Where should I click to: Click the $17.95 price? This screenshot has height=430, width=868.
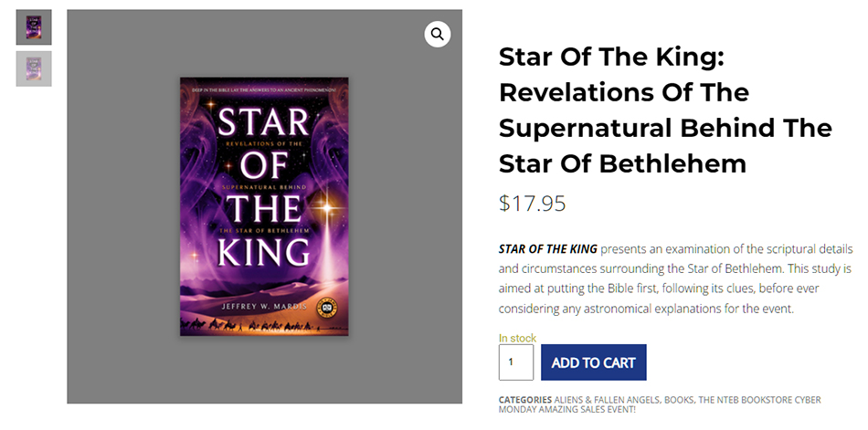coord(533,203)
